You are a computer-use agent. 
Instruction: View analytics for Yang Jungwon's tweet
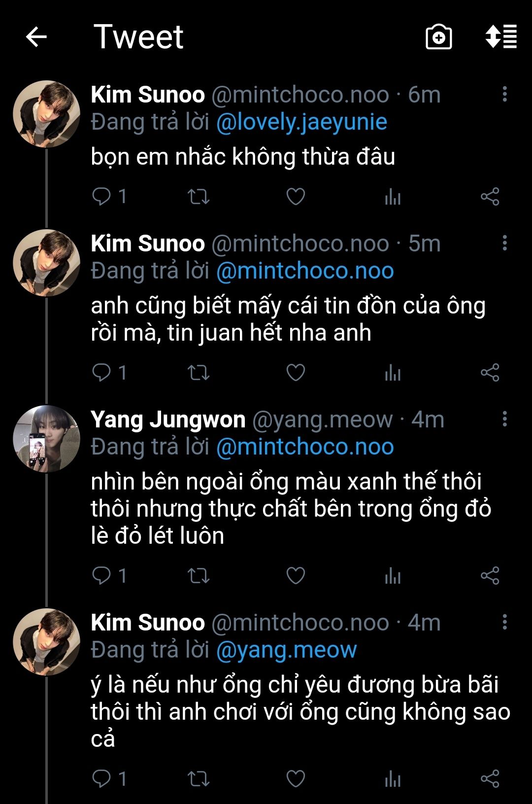tap(393, 575)
